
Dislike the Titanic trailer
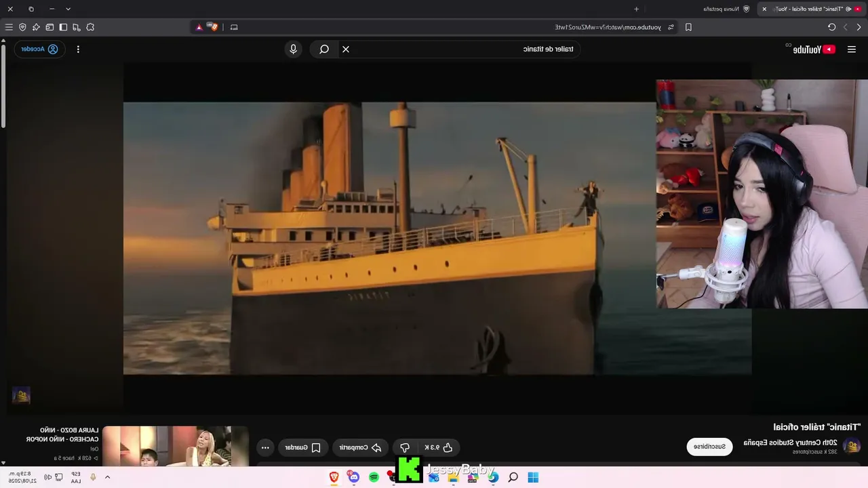(405, 447)
